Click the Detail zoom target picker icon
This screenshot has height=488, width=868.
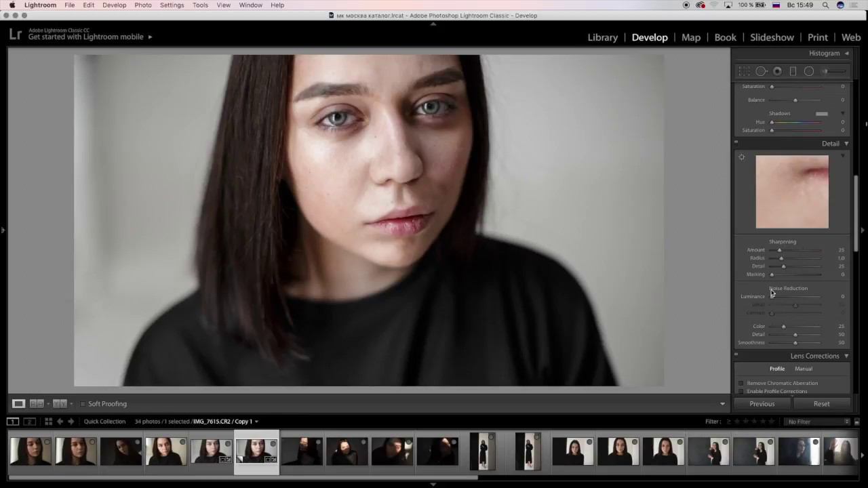point(742,157)
